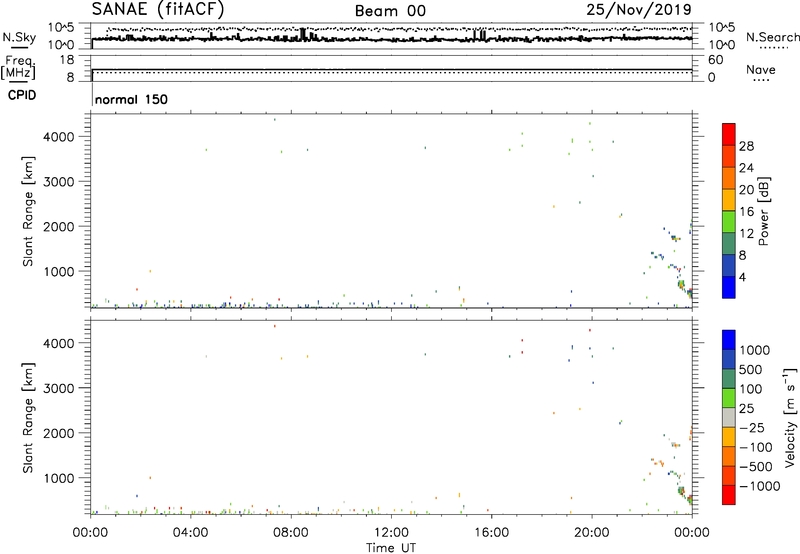This screenshot has width=800, height=554.
Task: Click the -100 velocity colorbar label
Action: tap(755, 447)
